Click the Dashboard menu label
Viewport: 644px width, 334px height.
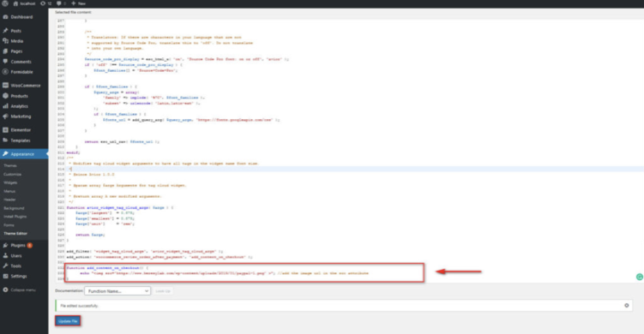[x=21, y=17]
